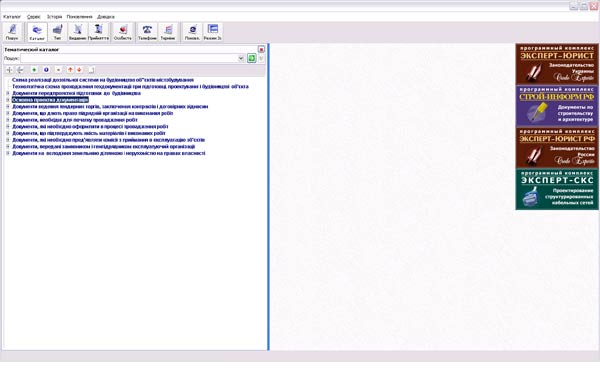This screenshot has width=600, height=375.
Task: Expand Документи передпроектної підготовки до будівництва node
Action: [8, 93]
